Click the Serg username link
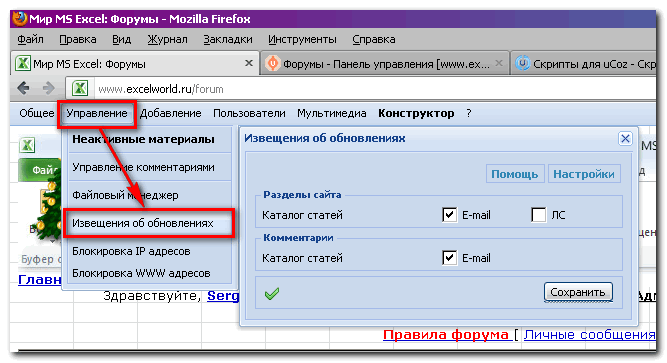The height and width of the screenshot is (363, 667). (223, 295)
